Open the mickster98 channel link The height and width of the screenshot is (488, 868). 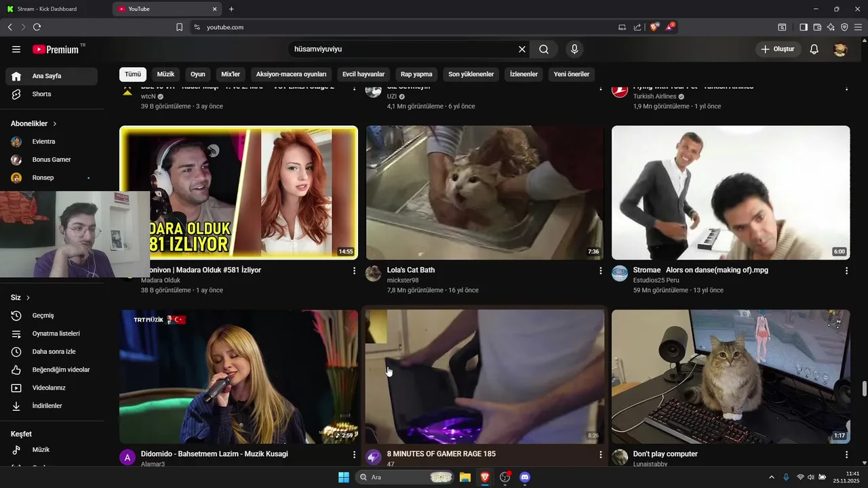point(403,281)
